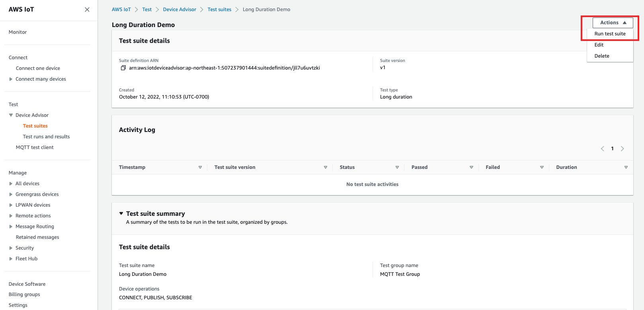Select Edit from the Actions menu

click(x=599, y=45)
